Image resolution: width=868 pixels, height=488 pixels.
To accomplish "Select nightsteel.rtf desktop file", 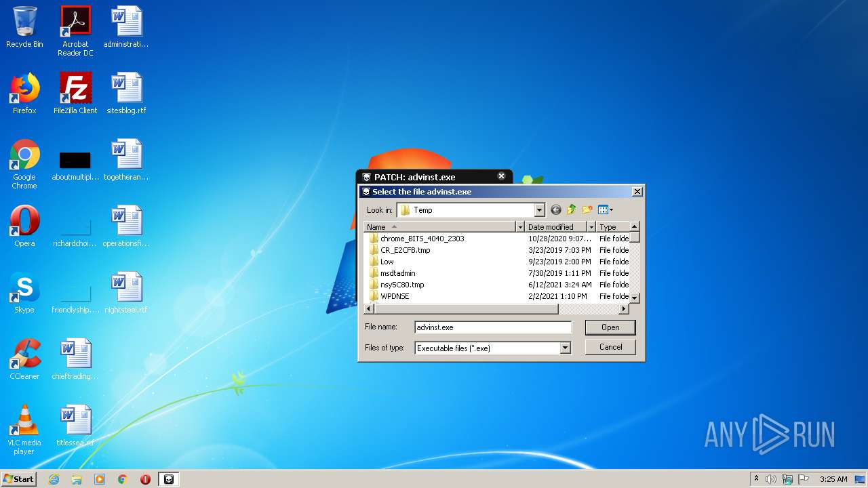I will tap(126, 293).
